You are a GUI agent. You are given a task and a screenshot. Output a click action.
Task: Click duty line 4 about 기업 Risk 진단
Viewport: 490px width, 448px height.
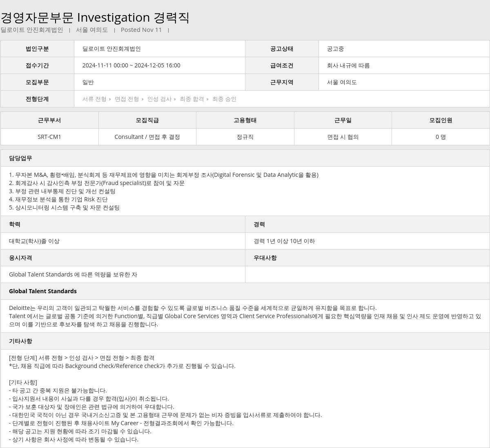58,199
